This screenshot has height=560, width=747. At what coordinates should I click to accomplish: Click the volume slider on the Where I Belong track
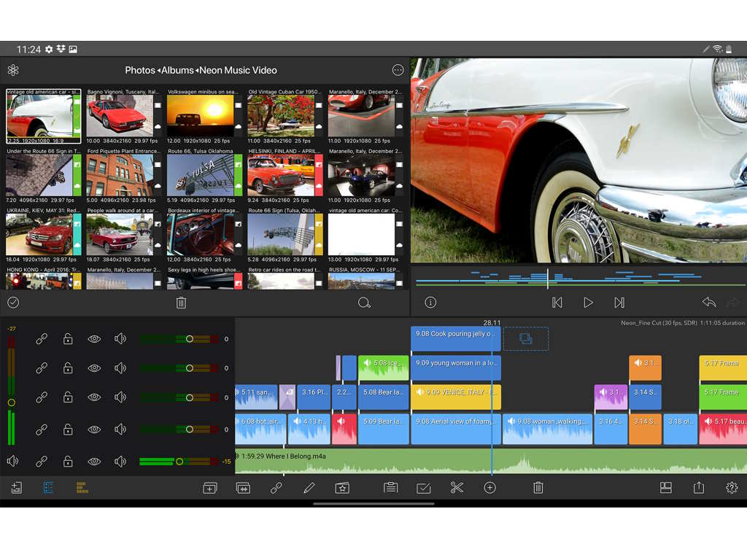[179, 462]
